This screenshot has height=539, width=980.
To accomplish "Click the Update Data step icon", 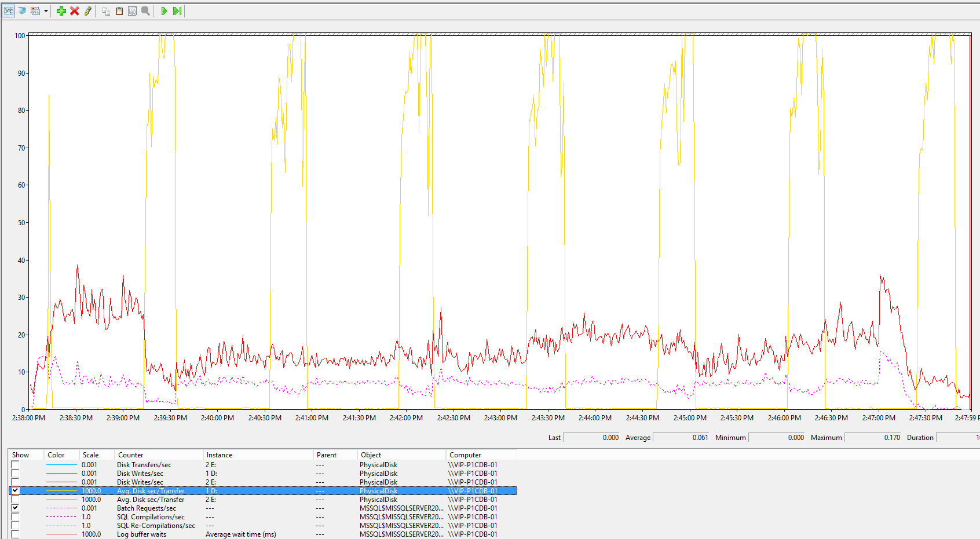I will 177,11.
